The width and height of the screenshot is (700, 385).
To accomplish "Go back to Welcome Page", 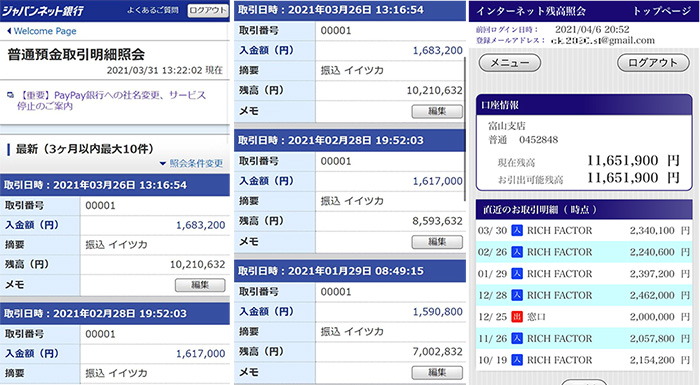I will point(45,31).
